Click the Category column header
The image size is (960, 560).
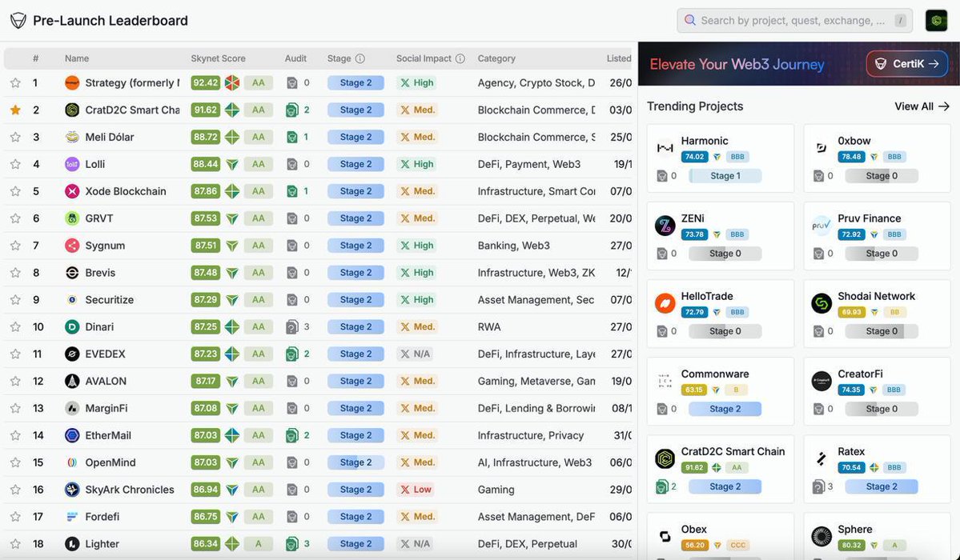[496, 58]
